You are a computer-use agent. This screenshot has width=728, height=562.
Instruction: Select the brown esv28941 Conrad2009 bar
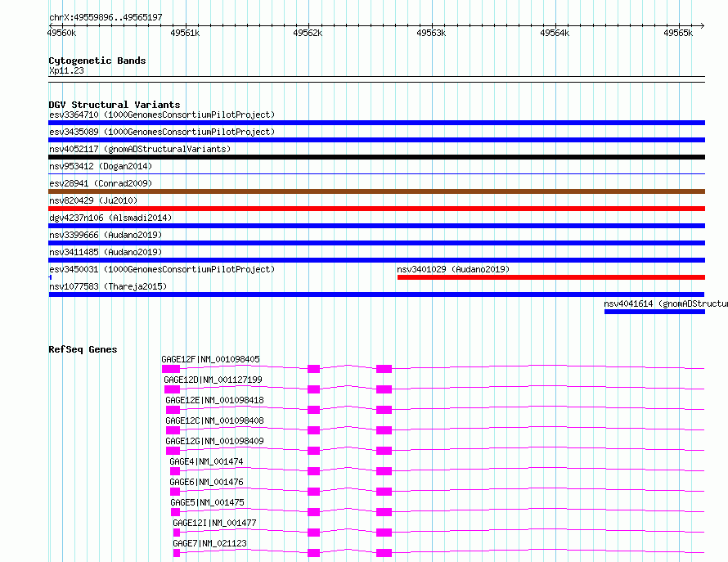tap(376, 191)
